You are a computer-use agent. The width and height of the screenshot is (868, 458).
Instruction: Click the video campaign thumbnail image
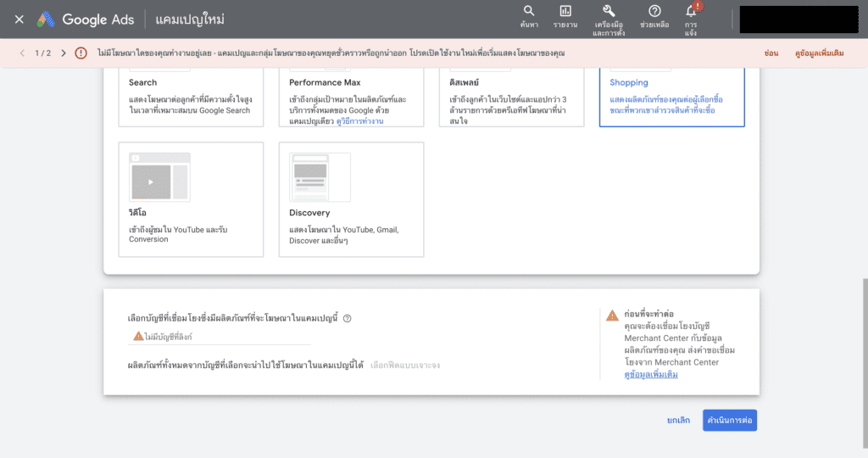pos(159,177)
